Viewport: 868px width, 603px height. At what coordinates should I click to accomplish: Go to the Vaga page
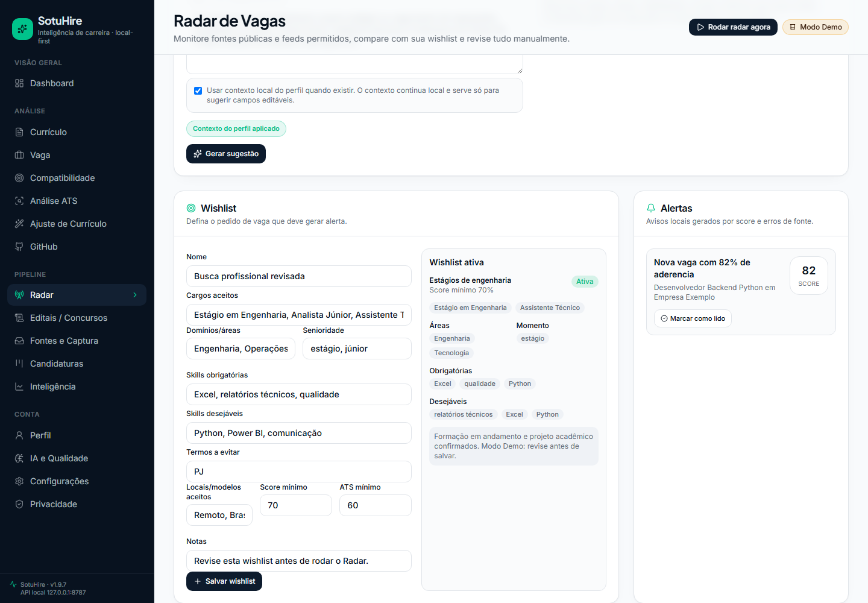77,155
